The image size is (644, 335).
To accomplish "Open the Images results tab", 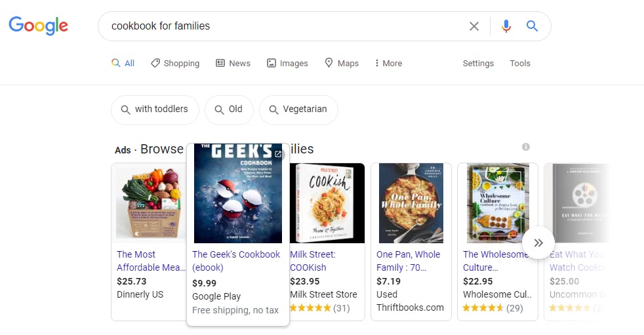I will pyautogui.click(x=287, y=63).
